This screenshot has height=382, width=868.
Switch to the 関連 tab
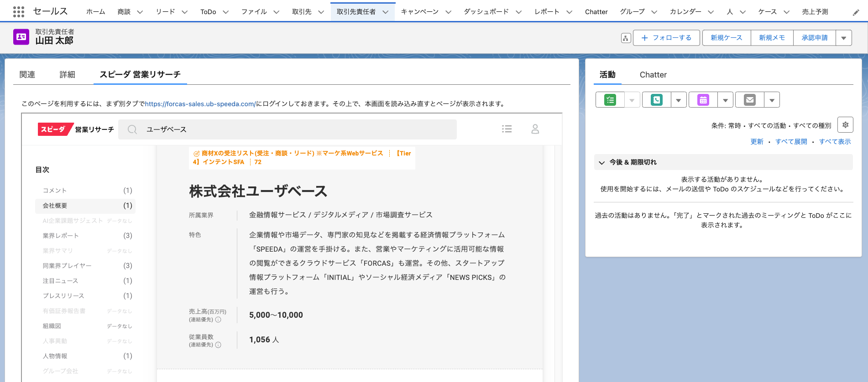point(27,74)
